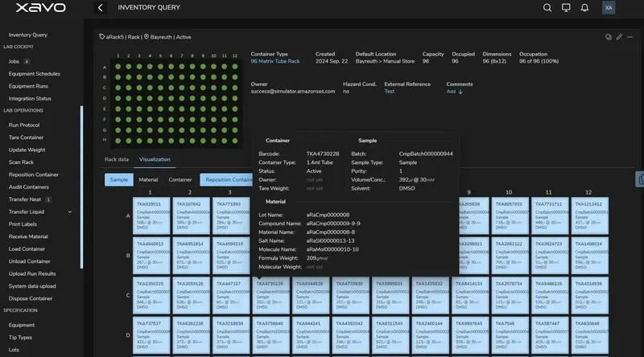The image size is (644, 357).
Task: Select tube card TKA5756840
Action: tap(270, 335)
